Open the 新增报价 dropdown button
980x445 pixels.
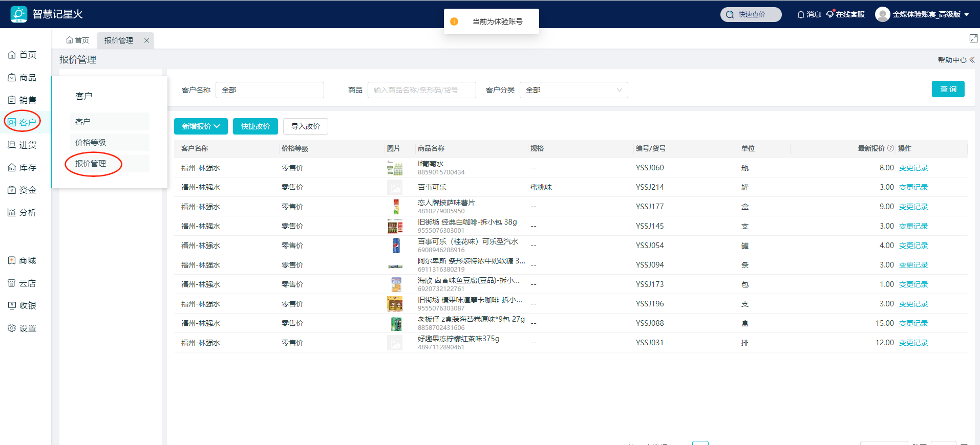[x=201, y=126]
